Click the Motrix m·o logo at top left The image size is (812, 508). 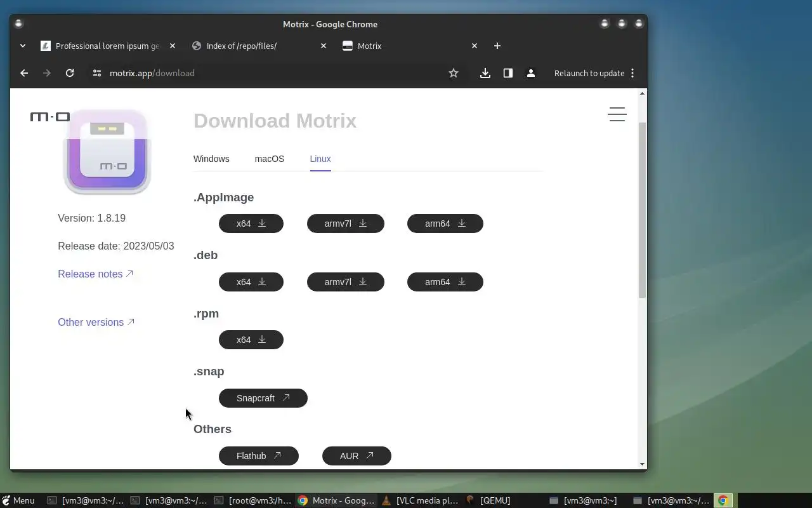coord(49,117)
